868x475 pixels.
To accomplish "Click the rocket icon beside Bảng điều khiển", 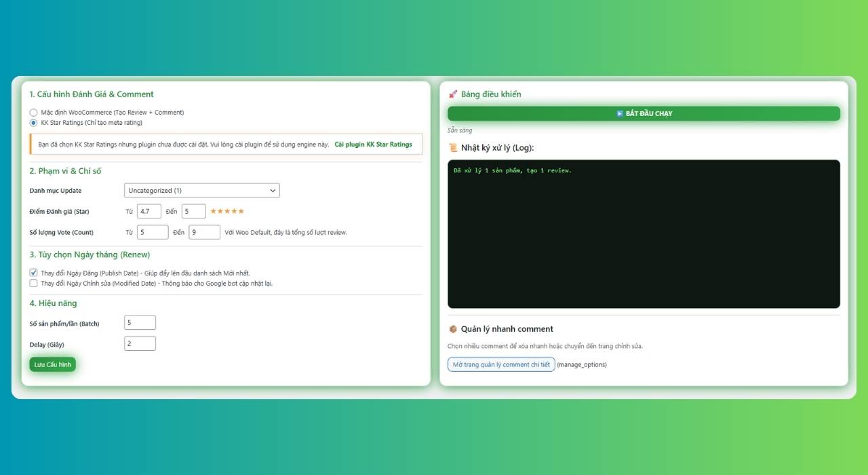I will (453, 94).
